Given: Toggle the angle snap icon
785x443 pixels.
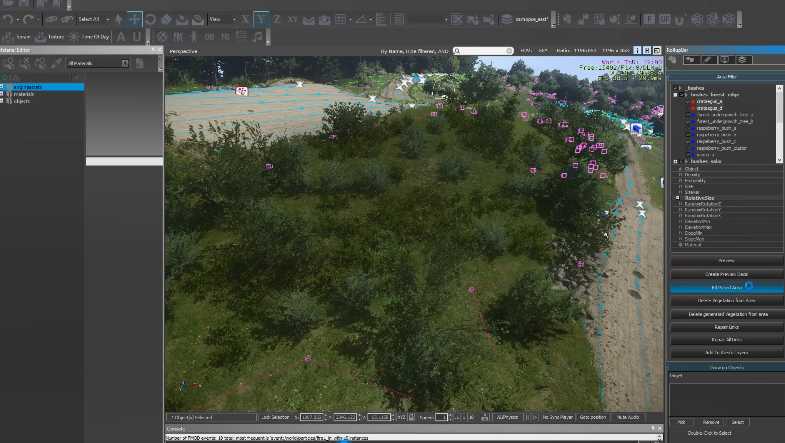Looking at the screenshot, I should 361,20.
